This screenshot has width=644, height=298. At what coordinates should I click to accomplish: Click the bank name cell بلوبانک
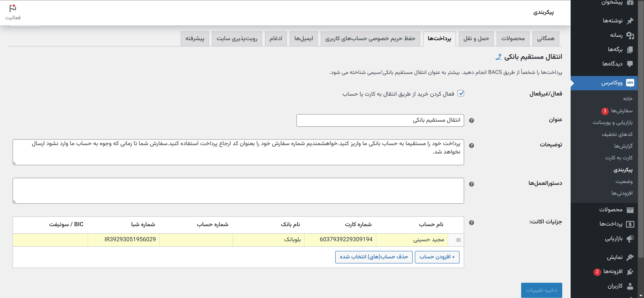coord(269,240)
